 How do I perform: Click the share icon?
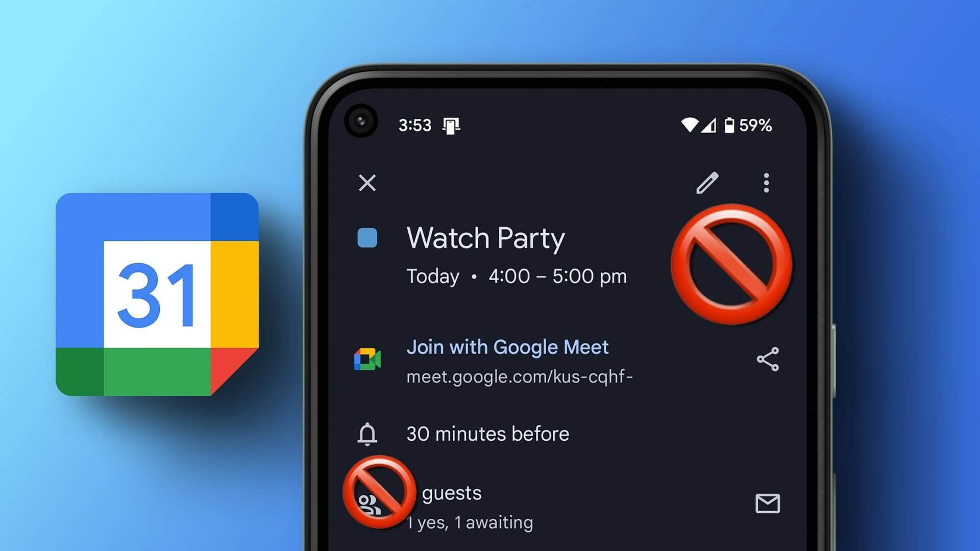tap(767, 360)
